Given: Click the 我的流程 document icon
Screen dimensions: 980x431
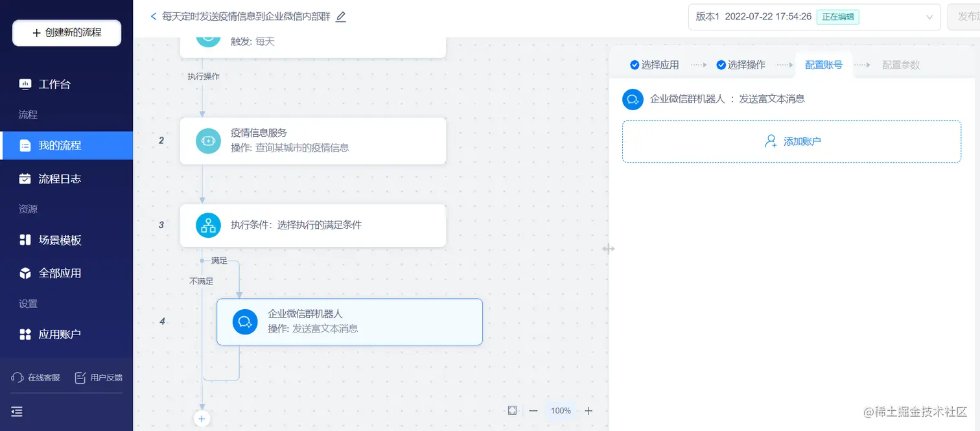Looking at the screenshot, I should [x=25, y=145].
